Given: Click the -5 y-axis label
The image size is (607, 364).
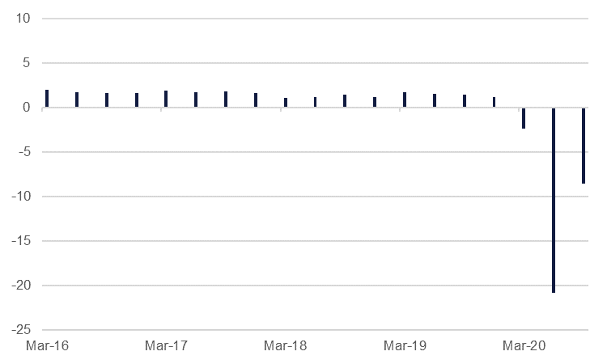Looking at the screenshot, I should point(23,152).
